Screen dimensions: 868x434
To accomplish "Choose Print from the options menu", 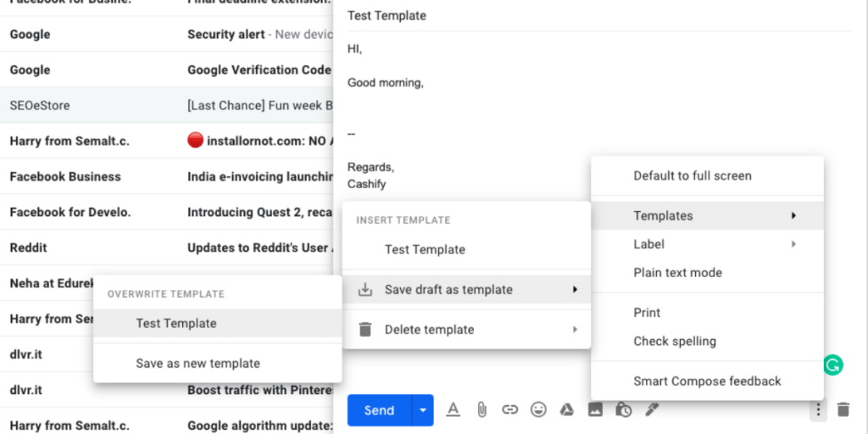I will pos(708,313).
